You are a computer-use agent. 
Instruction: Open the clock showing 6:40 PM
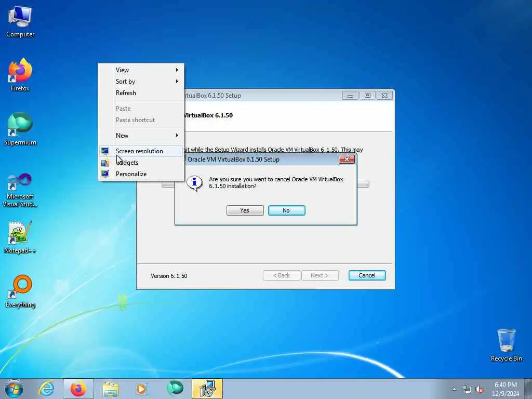[x=506, y=385]
